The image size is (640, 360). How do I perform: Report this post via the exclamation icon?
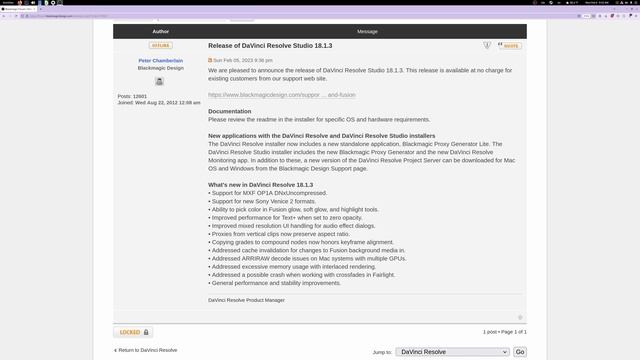pos(487,45)
